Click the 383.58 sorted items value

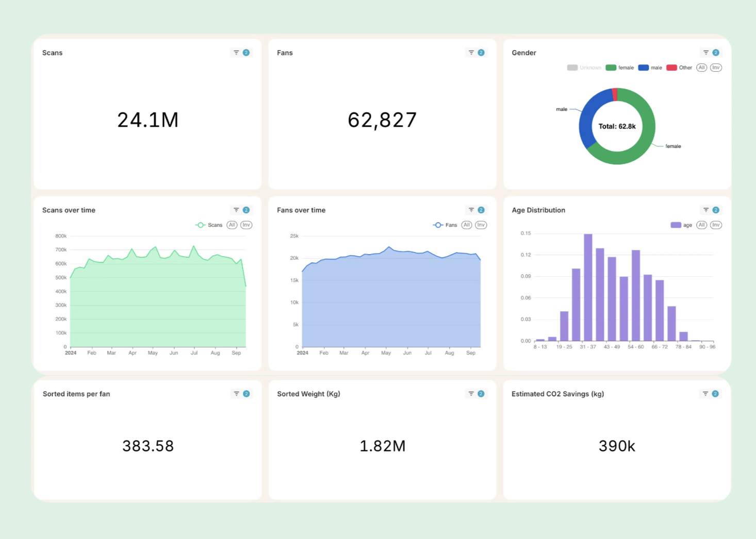pos(148,446)
